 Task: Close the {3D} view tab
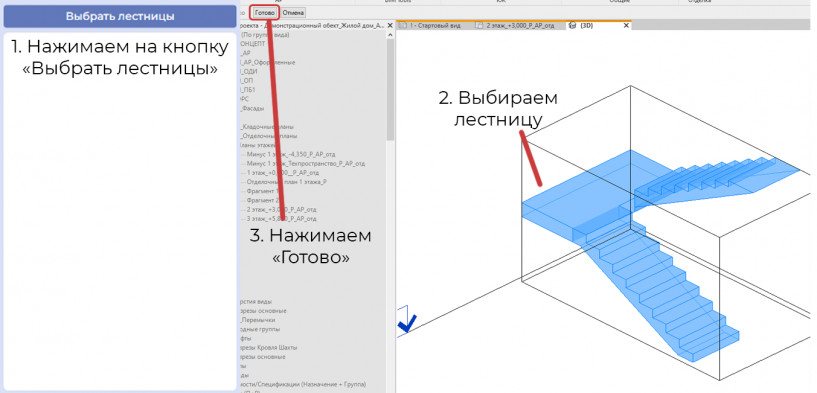point(626,25)
